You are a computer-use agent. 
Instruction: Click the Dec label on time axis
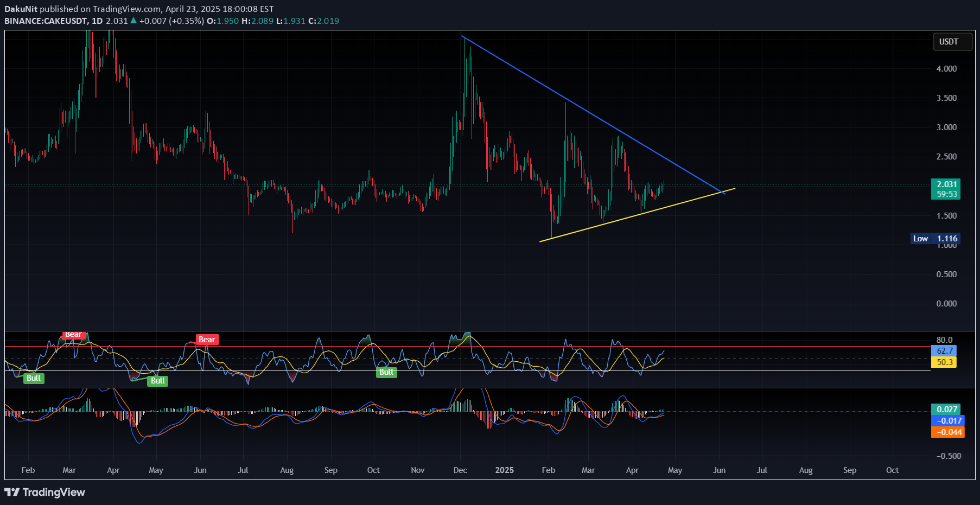click(460, 470)
